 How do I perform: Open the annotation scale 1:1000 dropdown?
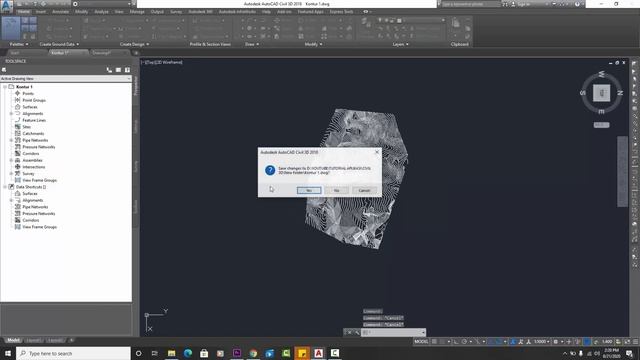point(542,342)
